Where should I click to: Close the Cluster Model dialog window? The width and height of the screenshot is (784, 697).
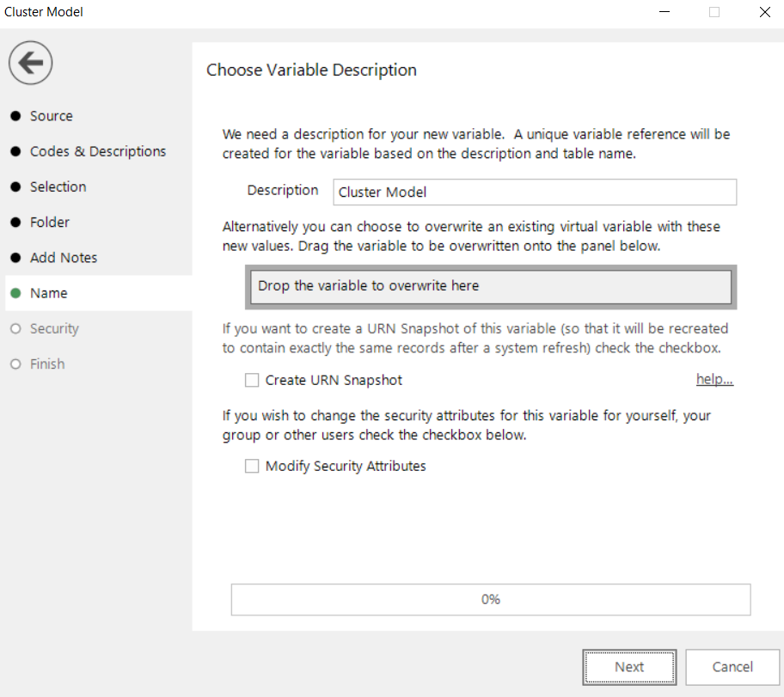point(764,12)
